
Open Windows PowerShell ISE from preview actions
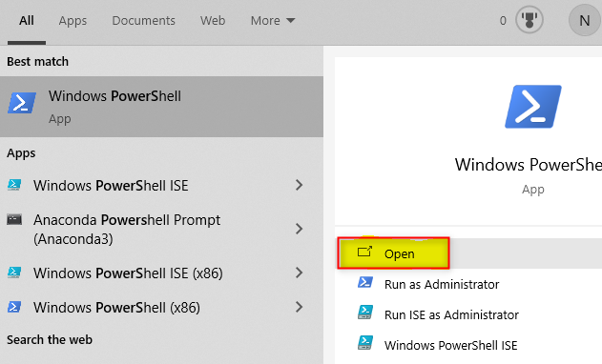click(x=450, y=345)
